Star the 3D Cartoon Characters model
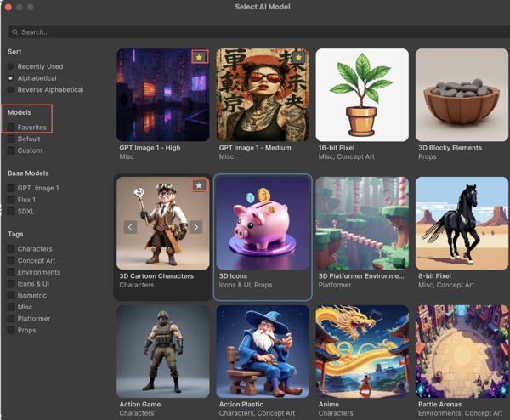Screen dimensions: 510x420 click(x=199, y=185)
